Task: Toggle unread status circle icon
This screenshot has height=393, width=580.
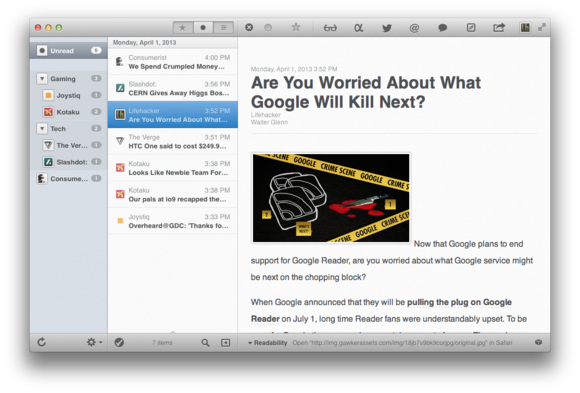Action: click(x=268, y=27)
